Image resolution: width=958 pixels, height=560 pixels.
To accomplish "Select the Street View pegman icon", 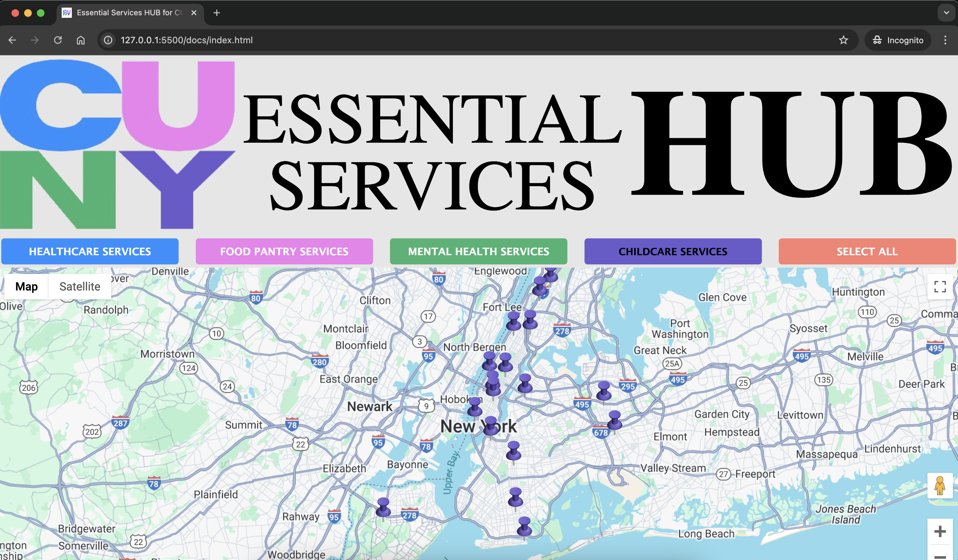I will 940,486.
